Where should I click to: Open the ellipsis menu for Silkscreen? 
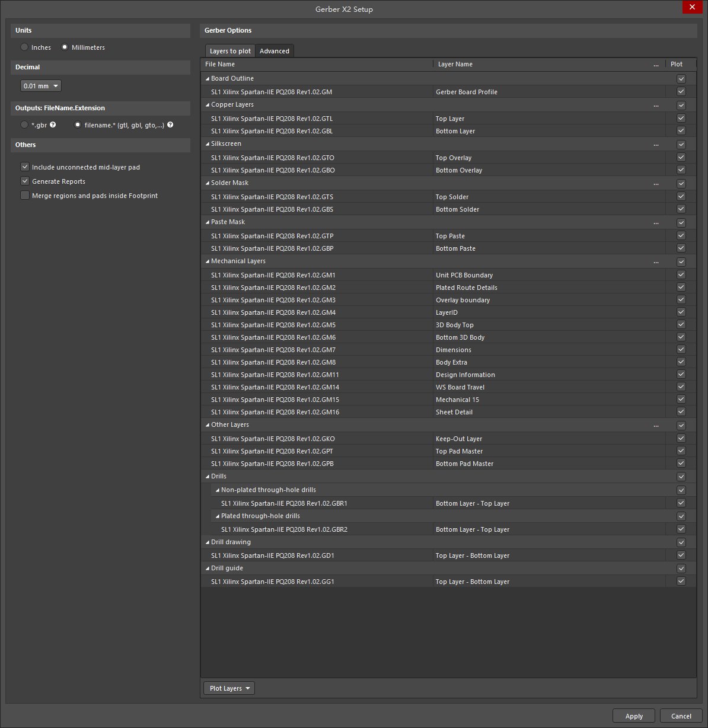coord(656,144)
